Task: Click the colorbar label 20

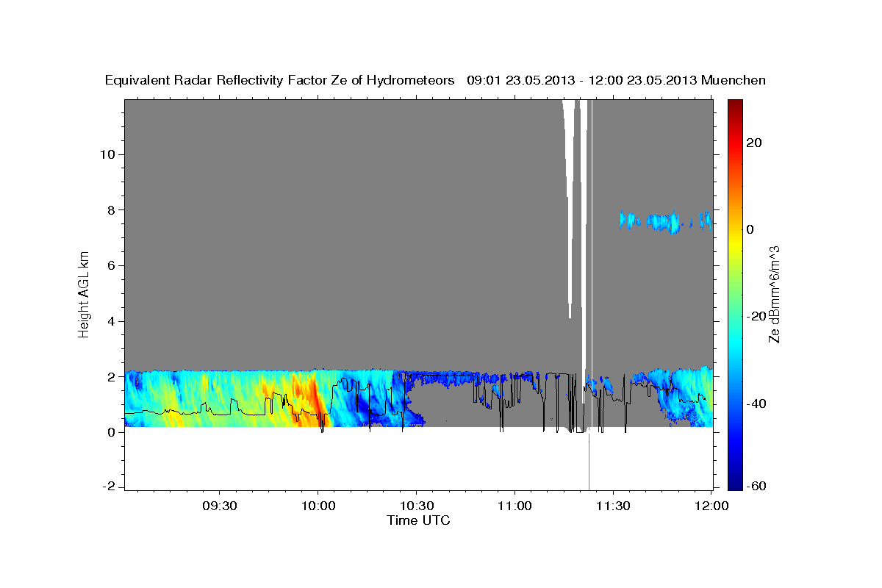Action: [x=753, y=143]
